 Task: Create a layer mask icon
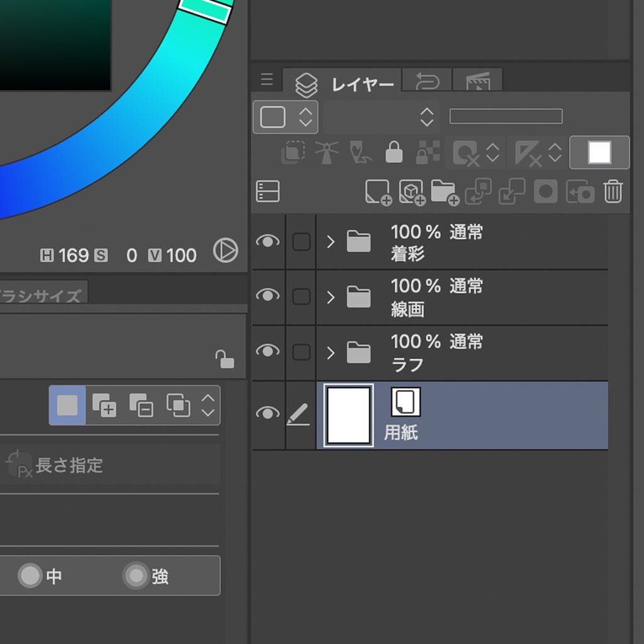coord(545,191)
